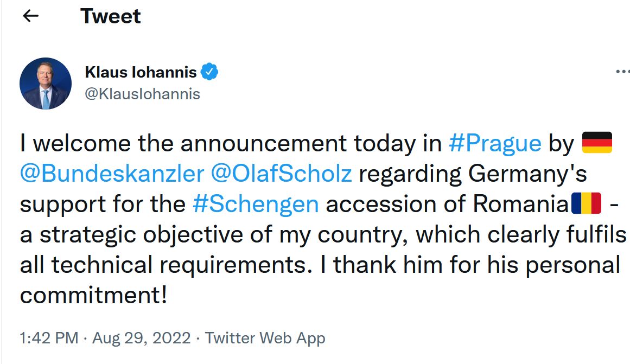Visit the @Bundeskanzler mention
Image resolution: width=630 pixels, height=364 pixels.
point(112,174)
